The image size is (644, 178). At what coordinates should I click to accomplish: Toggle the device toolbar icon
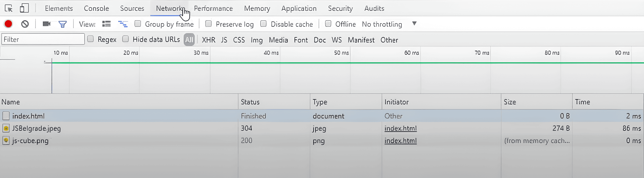pos(24,8)
